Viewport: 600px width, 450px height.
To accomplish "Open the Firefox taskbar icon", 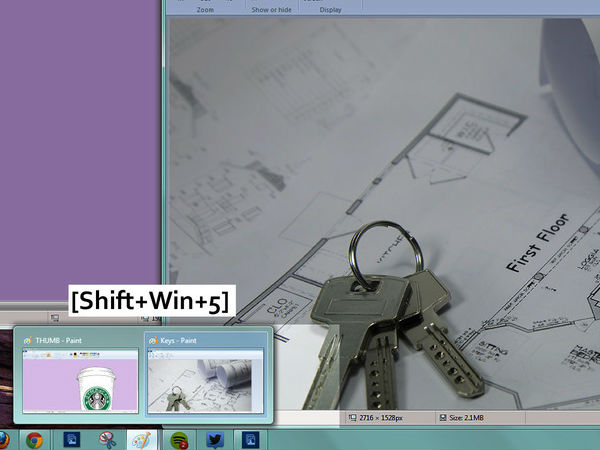I will [3, 439].
